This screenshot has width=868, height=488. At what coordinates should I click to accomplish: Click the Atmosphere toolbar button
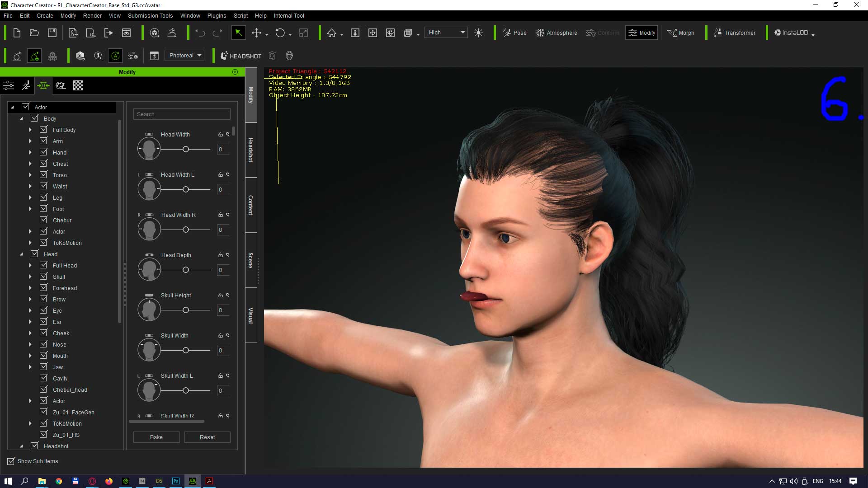pos(556,33)
